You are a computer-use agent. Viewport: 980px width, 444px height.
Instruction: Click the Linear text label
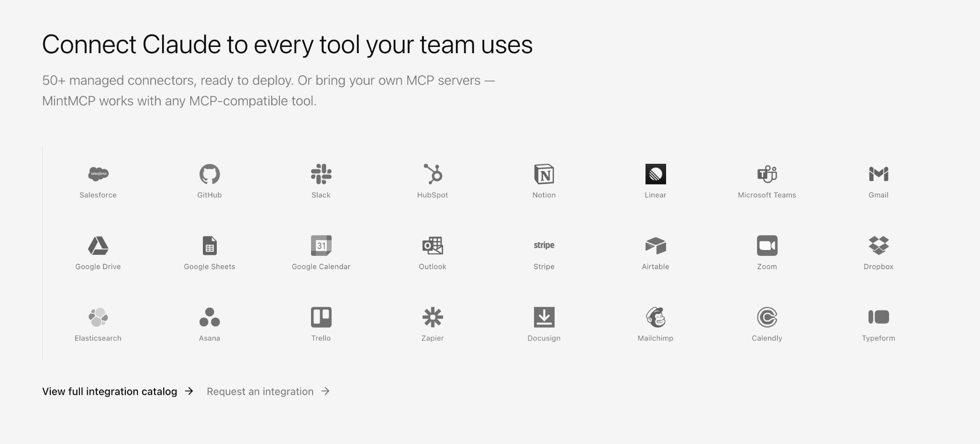[656, 195]
